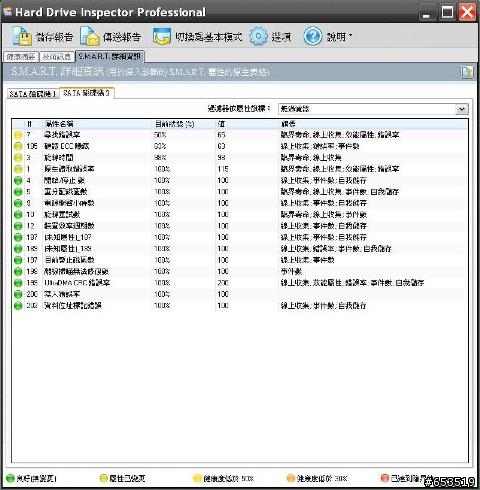
Task: Click the value 200 in row 199
Action: click(x=223, y=283)
